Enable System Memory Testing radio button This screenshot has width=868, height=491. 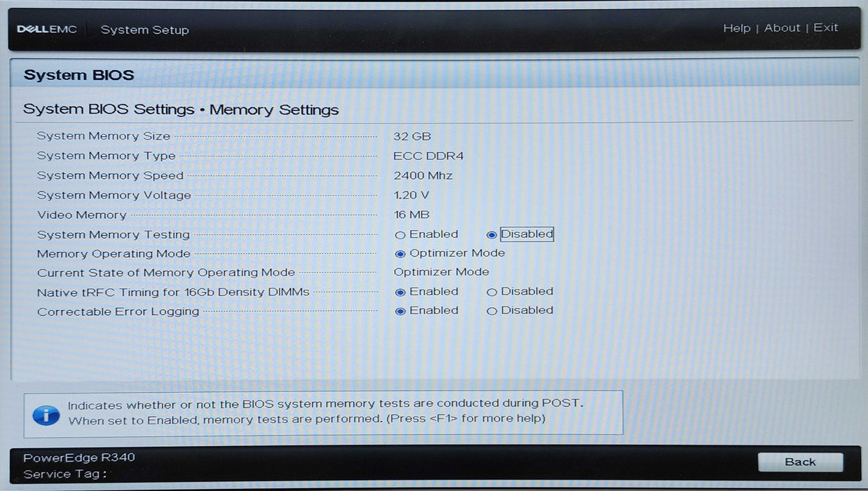point(400,235)
